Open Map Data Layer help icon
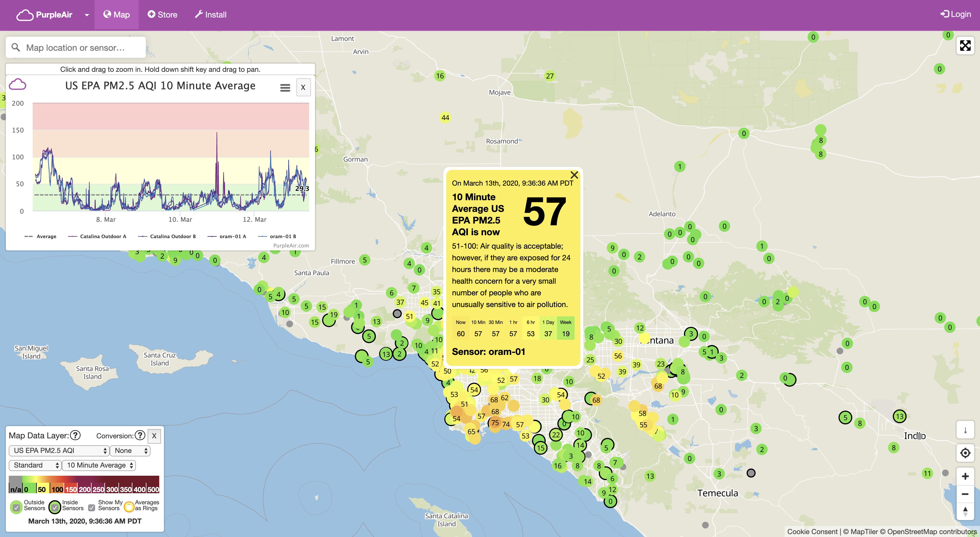This screenshot has height=537, width=980. 76,435
